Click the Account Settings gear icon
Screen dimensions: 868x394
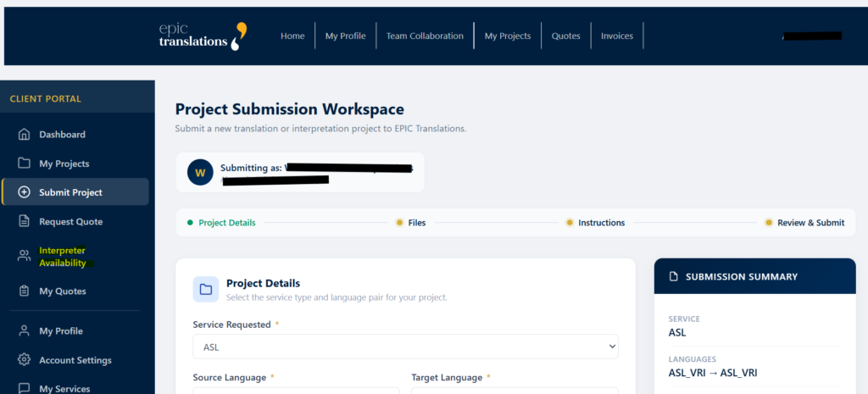(x=24, y=360)
